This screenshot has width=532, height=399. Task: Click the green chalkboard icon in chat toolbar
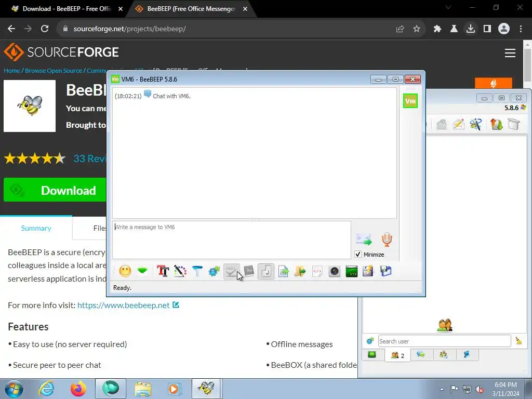[352, 271]
